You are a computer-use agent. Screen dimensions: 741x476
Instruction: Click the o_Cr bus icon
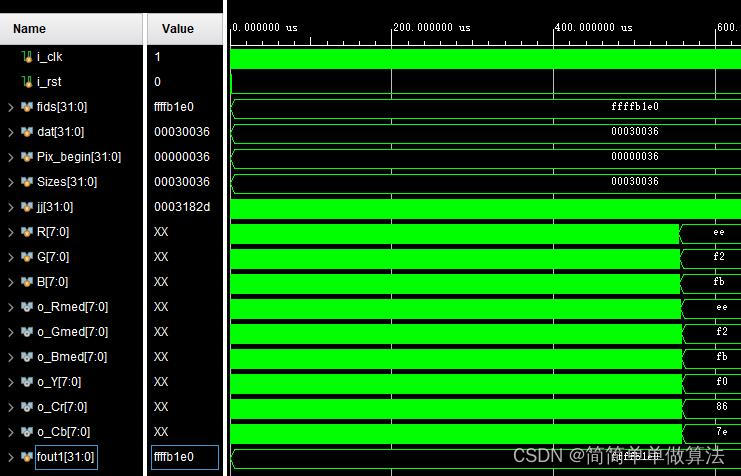(x=27, y=408)
